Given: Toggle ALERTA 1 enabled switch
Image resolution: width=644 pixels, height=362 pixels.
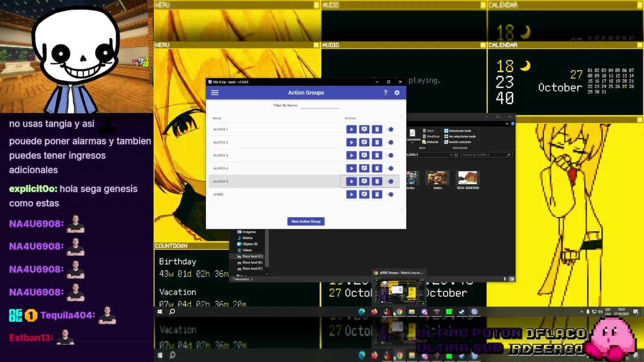Looking at the screenshot, I should pyautogui.click(x=390, y=129).
